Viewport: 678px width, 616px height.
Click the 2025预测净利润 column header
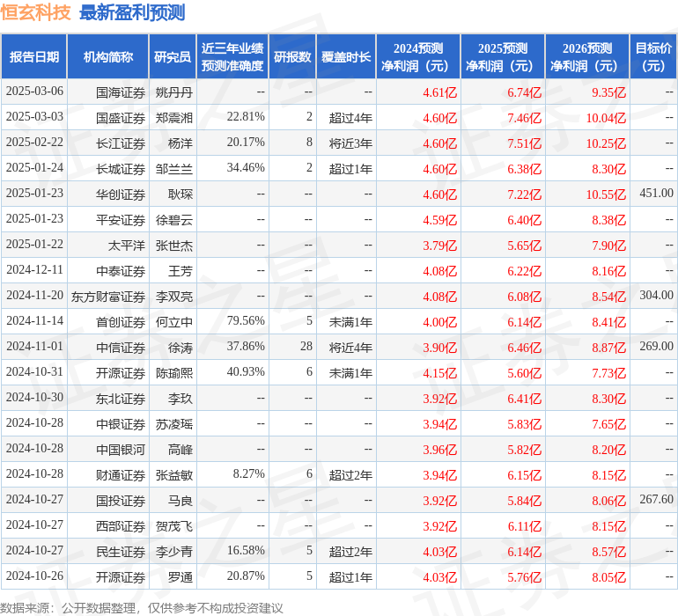[503, 56]
